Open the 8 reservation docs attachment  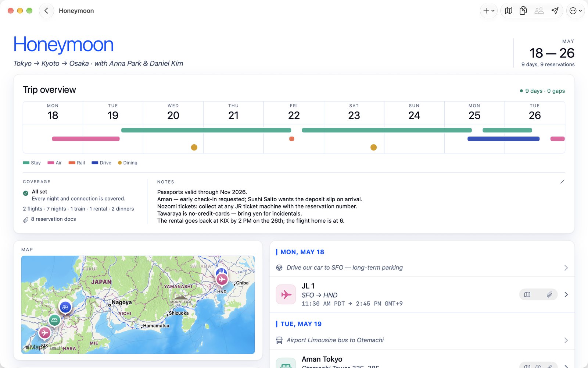click(50, 219)
